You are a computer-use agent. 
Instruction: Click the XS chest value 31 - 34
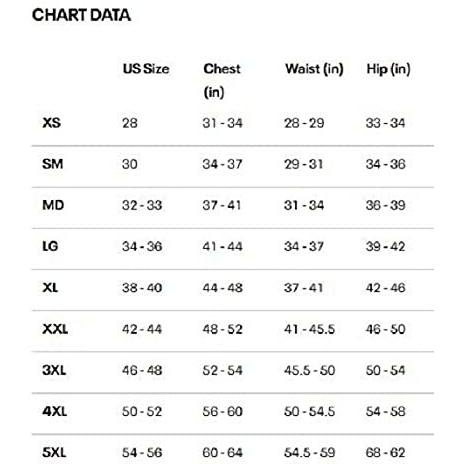point(222,123)
